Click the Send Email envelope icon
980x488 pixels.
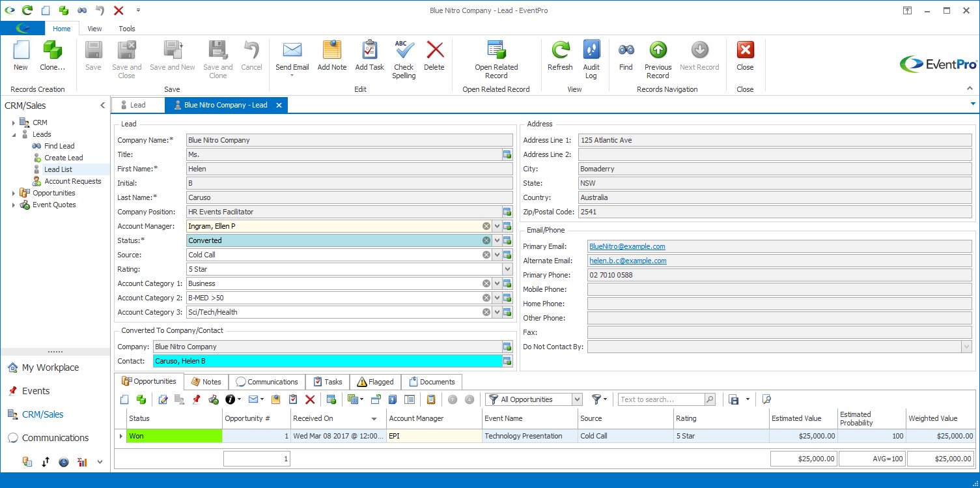[x=292, y=50]
